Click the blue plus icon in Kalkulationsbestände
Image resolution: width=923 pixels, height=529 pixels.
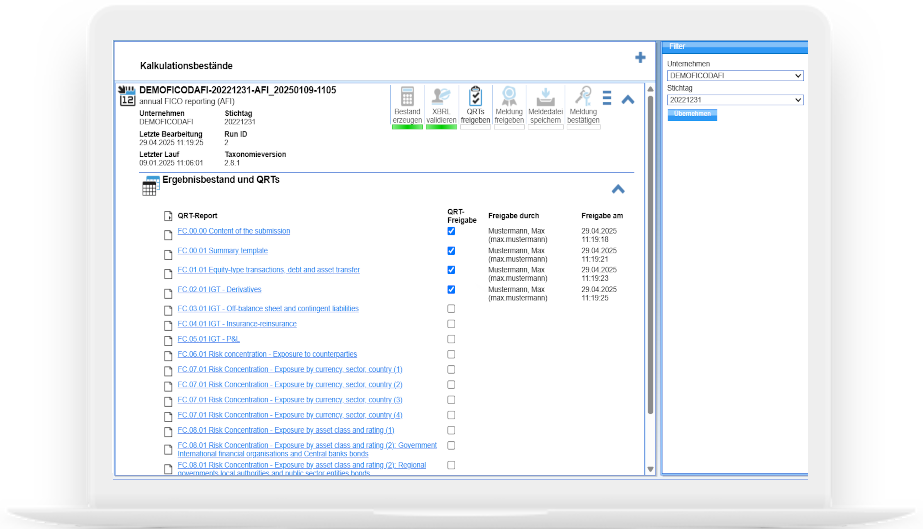640,58
